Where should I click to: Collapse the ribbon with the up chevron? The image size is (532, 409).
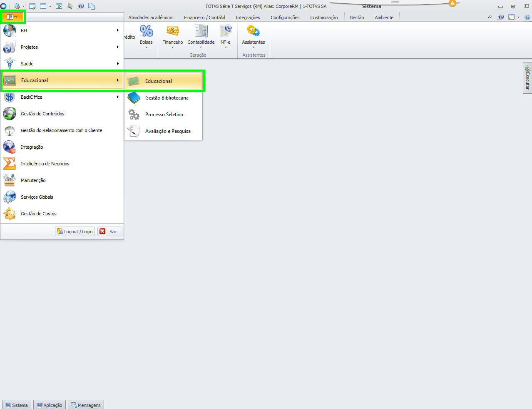tap(490, 17)
